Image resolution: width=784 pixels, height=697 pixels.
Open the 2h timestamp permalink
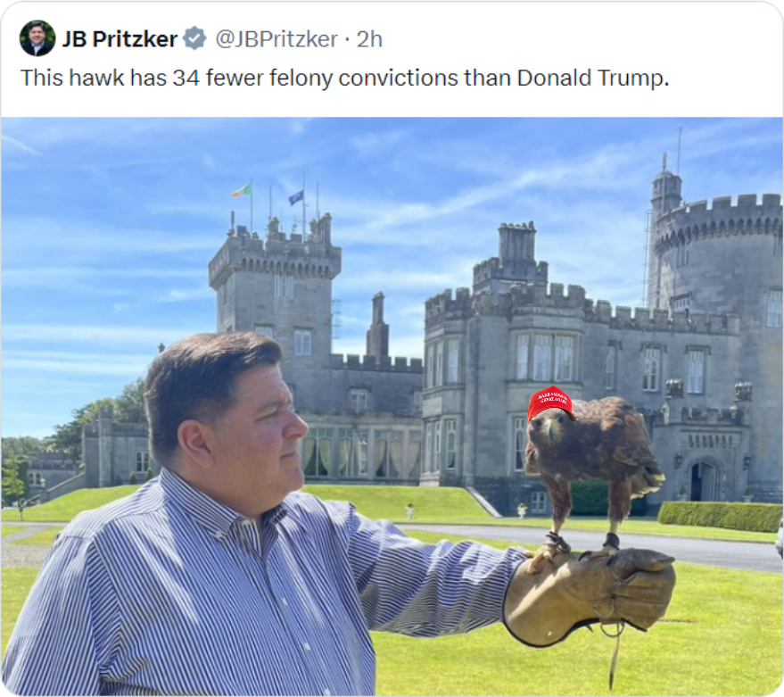[369, 39]
